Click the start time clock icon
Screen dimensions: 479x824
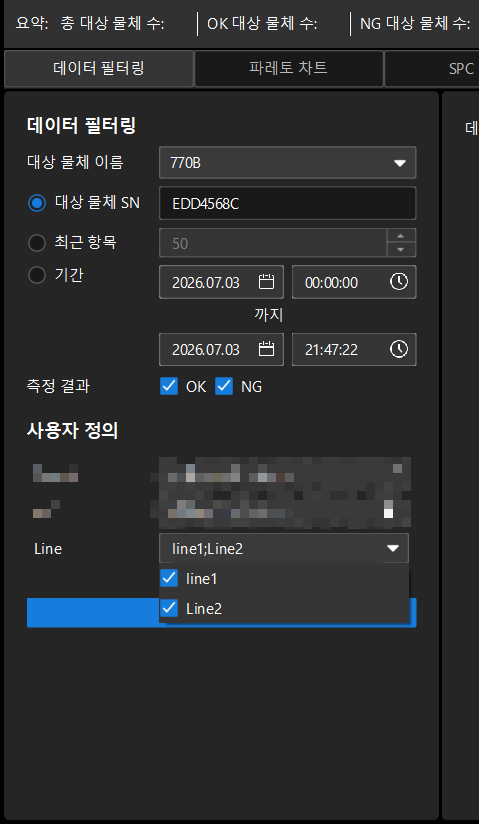(399, 282)
